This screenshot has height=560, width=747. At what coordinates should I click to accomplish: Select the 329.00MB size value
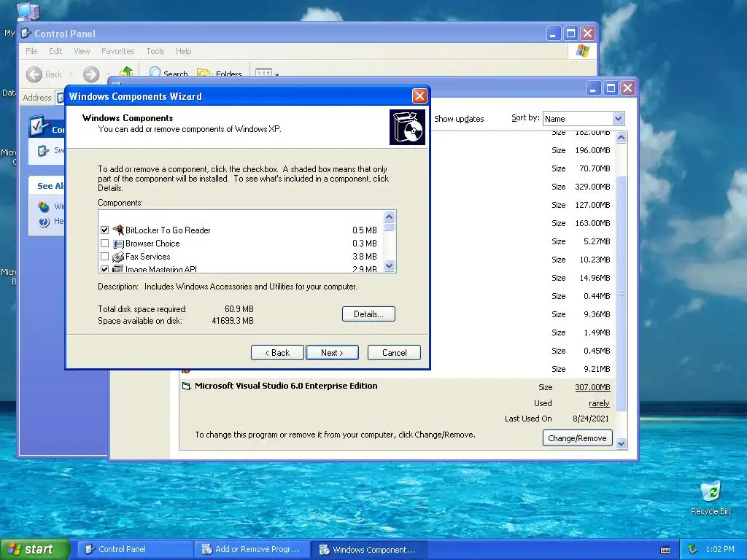coord(592,187)
